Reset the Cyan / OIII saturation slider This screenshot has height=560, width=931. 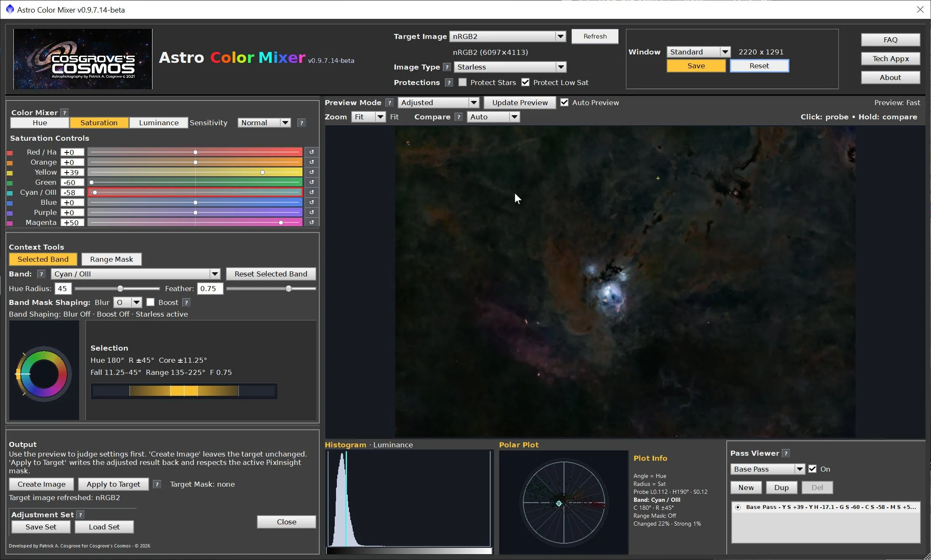(x=311, y=192)
